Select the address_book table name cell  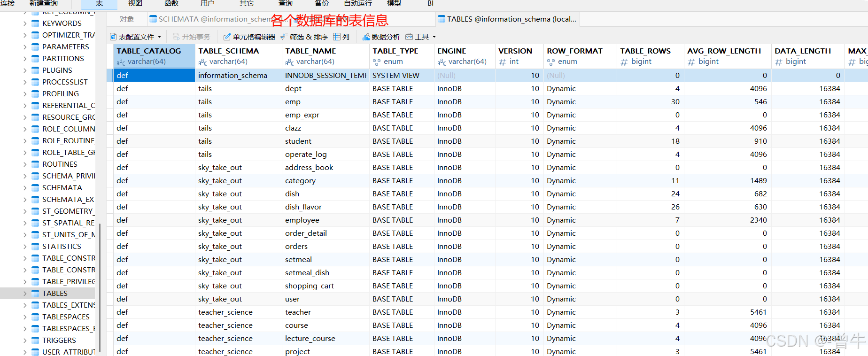(325, 167)
